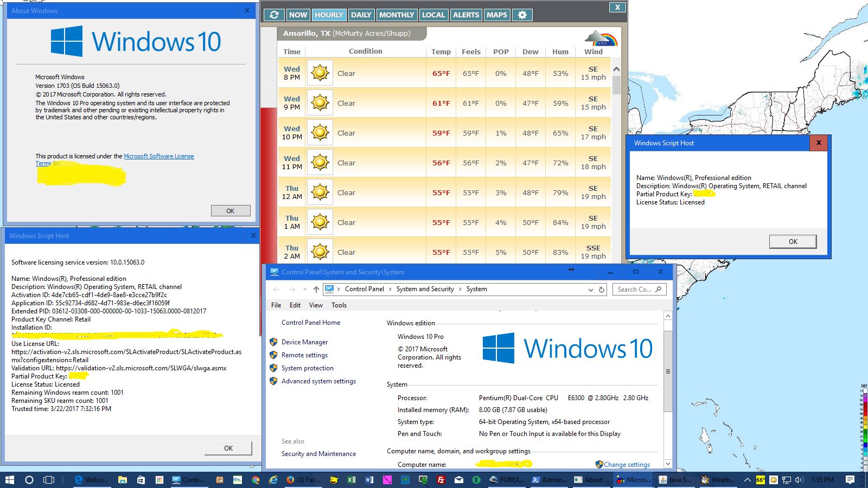Open the File menu in Control Panel

pos(276,305)
